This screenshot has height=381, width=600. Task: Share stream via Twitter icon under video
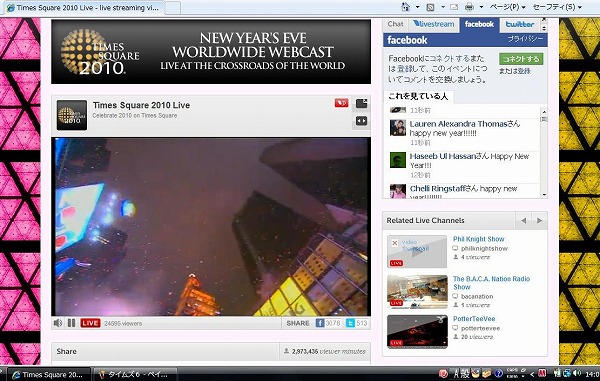[x=350, y=323]
